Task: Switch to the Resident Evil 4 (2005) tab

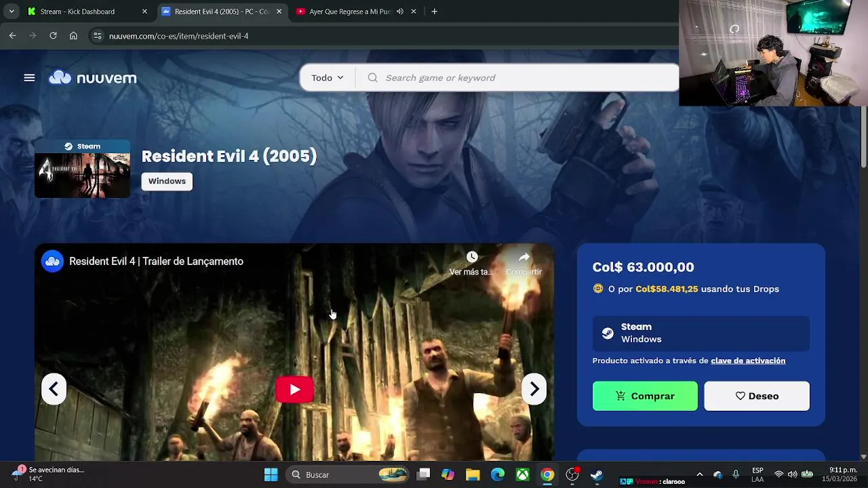Action: tap(221, 12)
